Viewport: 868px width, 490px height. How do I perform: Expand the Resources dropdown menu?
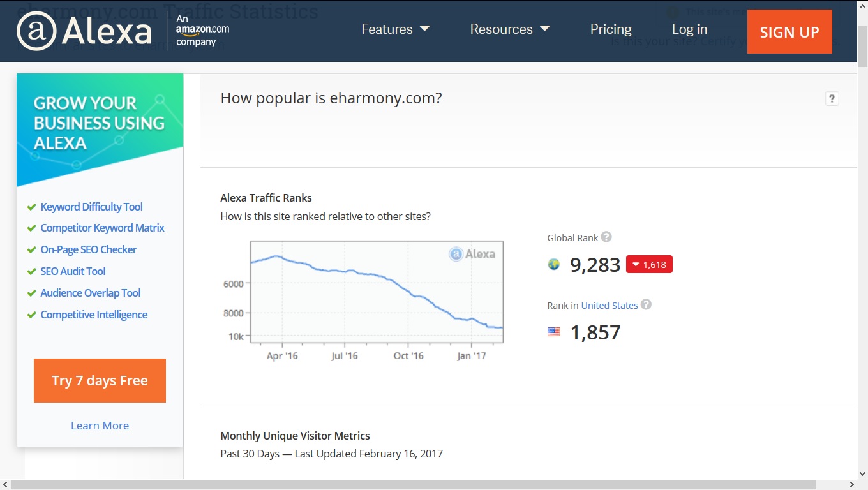click(509, 29)
